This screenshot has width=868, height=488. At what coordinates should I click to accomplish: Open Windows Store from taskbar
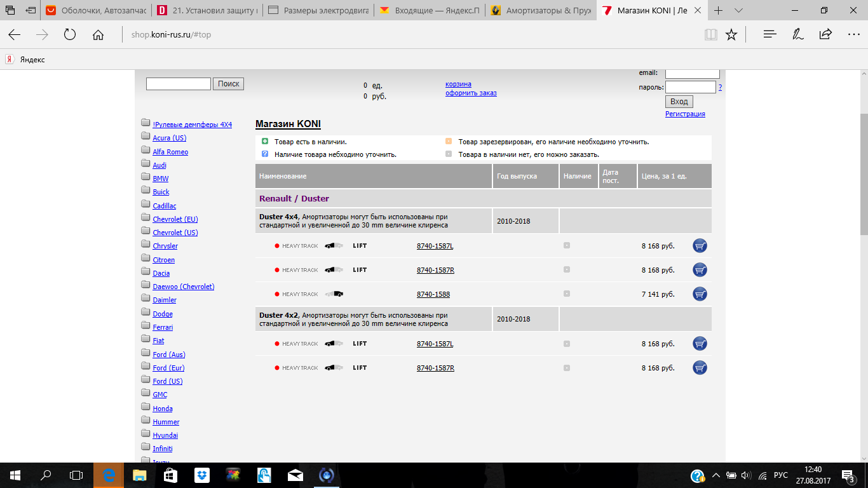171,475
